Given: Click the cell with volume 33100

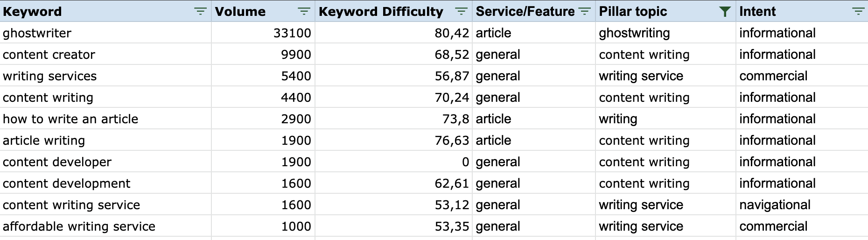Looking at the screenshot, I should point(263,33).
